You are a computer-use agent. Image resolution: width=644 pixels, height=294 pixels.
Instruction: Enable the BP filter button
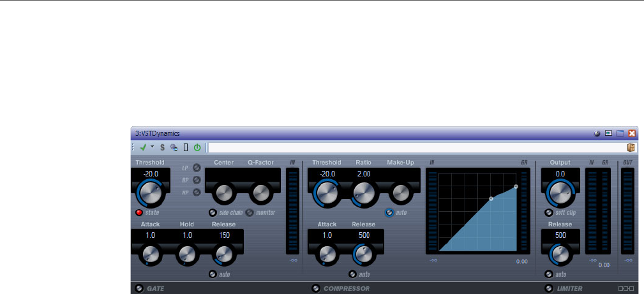(x=197, y=179)
